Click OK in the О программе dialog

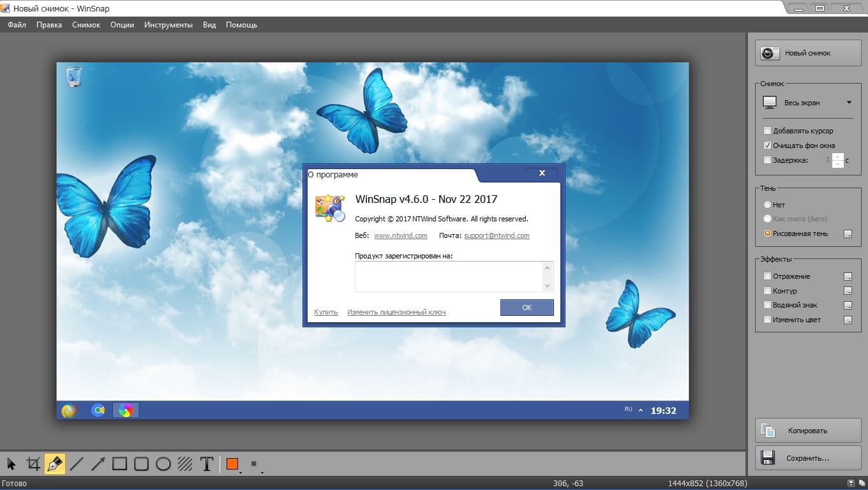point(527,308)
